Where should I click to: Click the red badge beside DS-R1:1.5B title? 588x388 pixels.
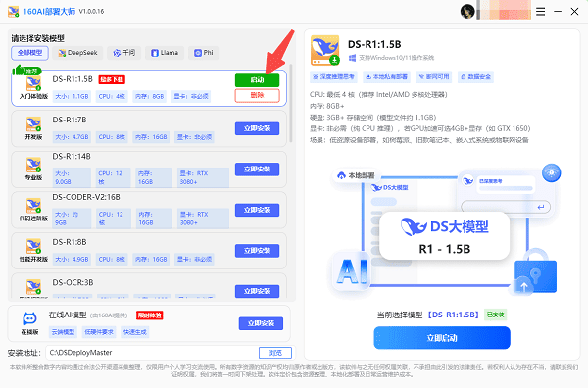coord(112,79)
